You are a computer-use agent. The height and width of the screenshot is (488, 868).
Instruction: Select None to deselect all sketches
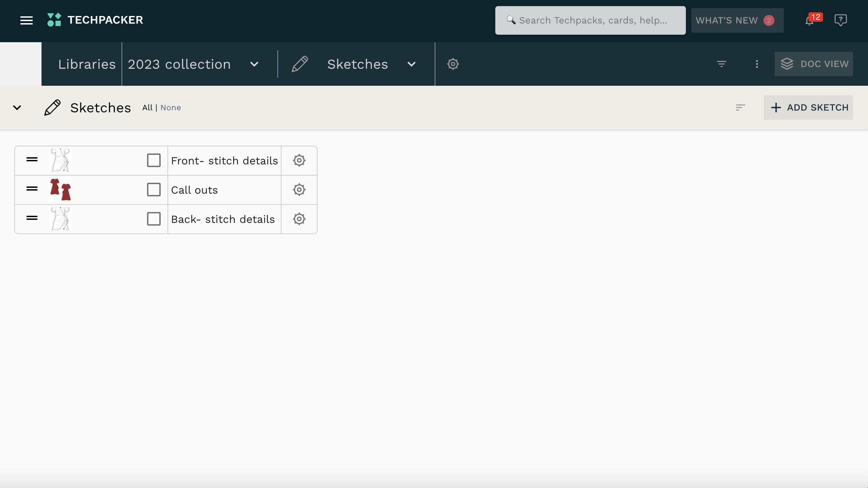tap(171, 108)
